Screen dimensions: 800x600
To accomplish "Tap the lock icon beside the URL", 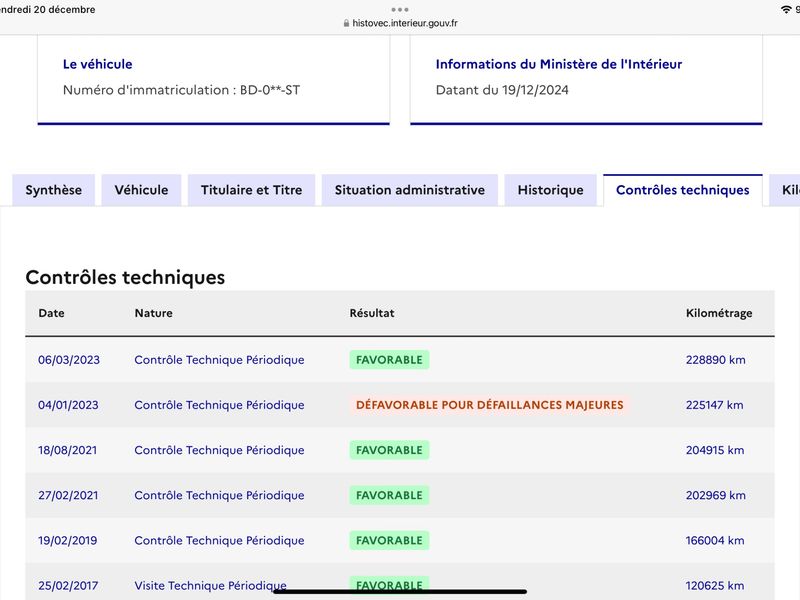I will (x=346, y=23).
